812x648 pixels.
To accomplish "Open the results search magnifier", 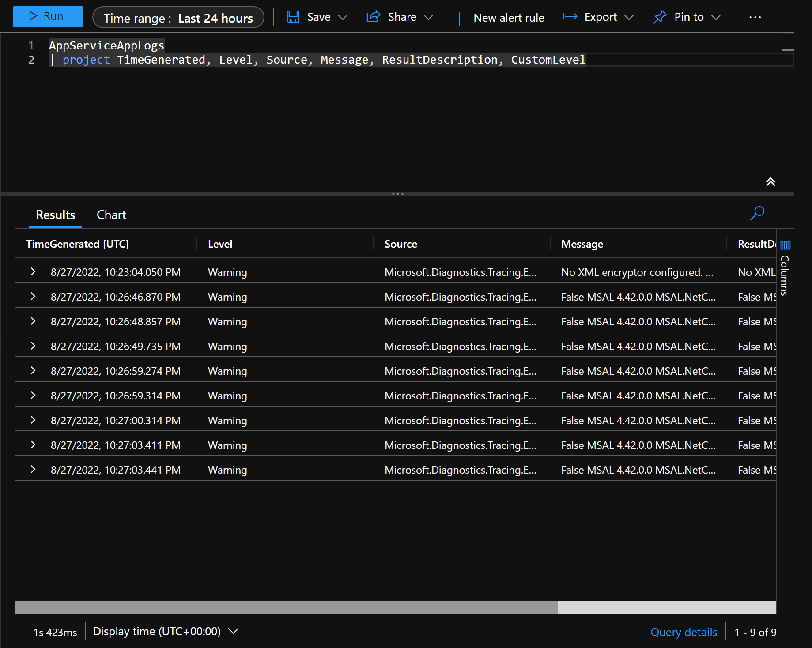I will click(757, 213).
